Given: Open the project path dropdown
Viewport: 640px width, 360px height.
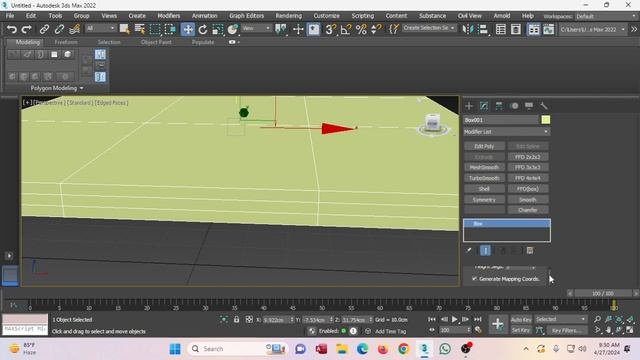Looking at the screenshot, I should 593,29.
